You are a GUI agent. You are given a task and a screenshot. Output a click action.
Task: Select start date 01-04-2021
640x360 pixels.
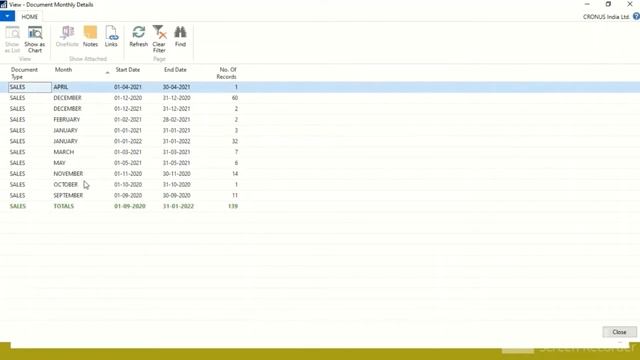128,87
